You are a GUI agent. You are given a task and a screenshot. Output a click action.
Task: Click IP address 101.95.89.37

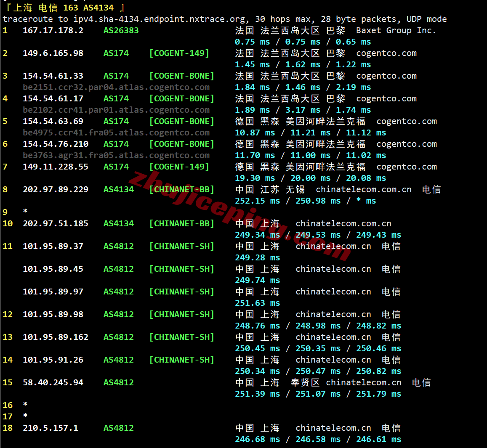click(53, 246)
